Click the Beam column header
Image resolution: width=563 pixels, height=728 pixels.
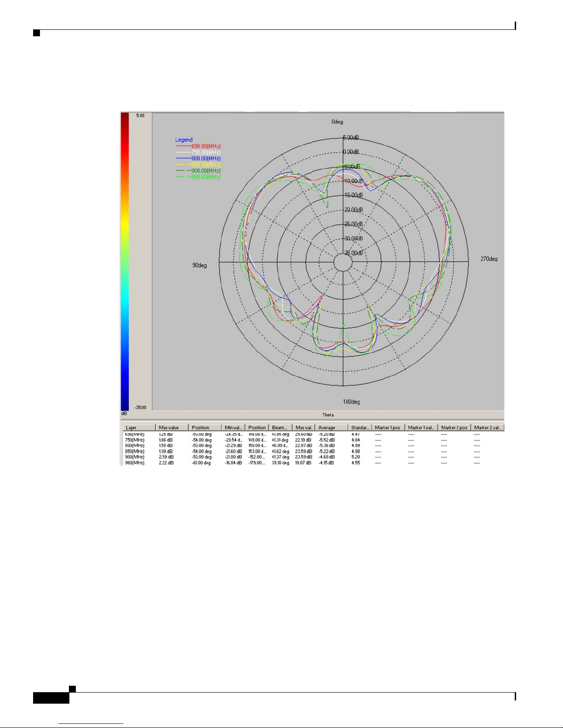click(280, 428)
